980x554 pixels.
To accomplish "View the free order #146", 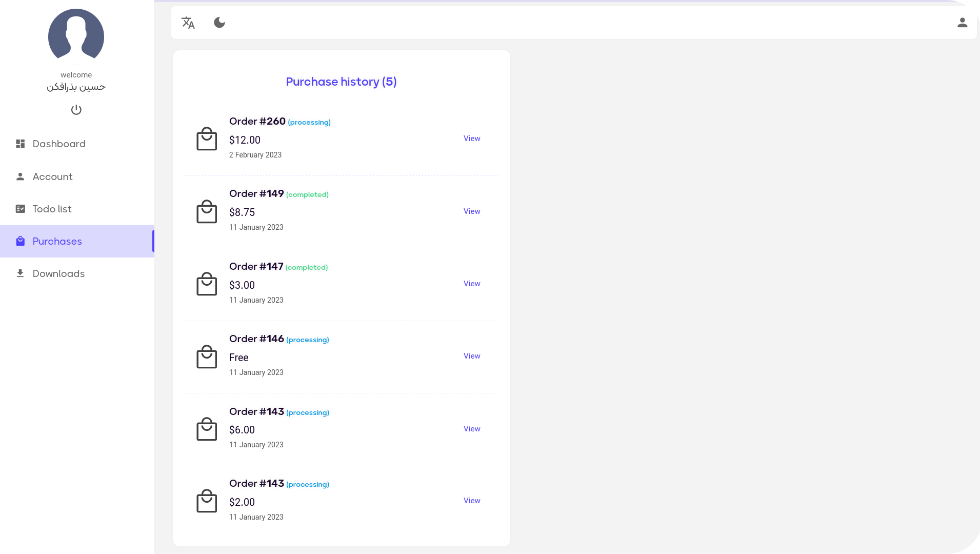I will click(472, 356).
